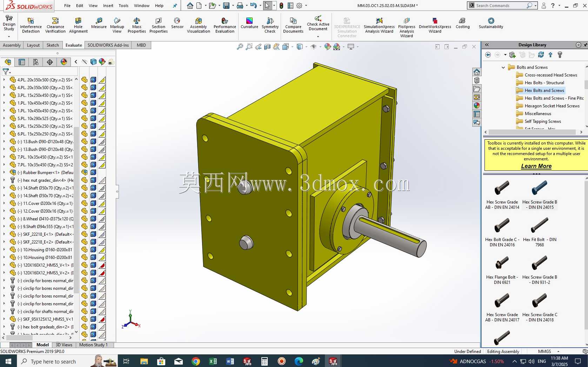Screen dimensions: 588x367
Task: Toggle transparency for 5.PL. 10x290x525
Action: click(102, 118)
